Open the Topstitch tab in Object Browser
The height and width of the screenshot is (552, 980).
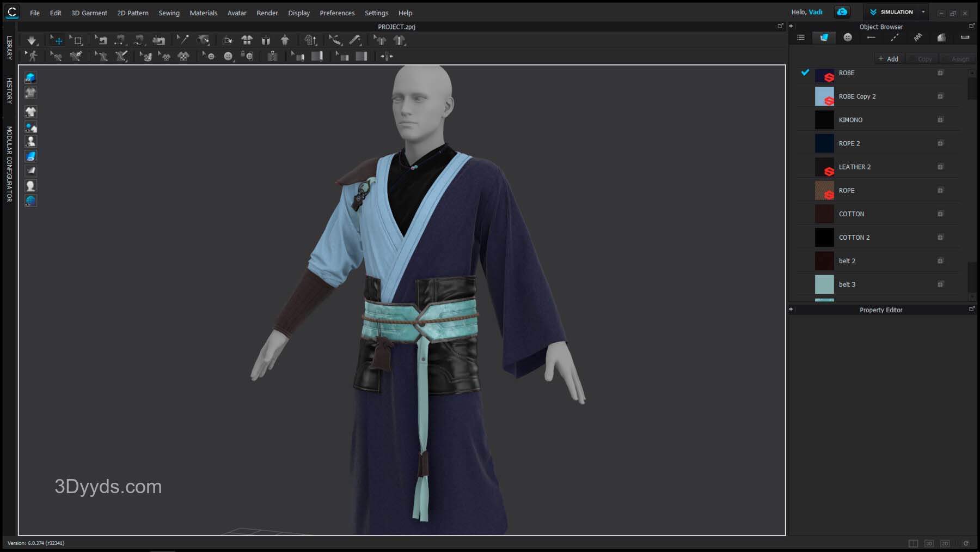895,38
